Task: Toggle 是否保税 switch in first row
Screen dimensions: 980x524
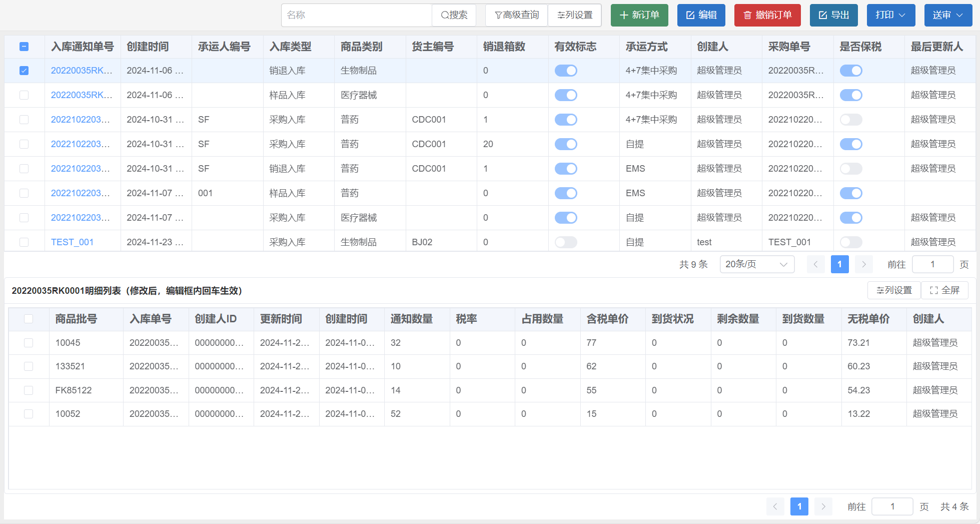Action: [x=851, y=71]
